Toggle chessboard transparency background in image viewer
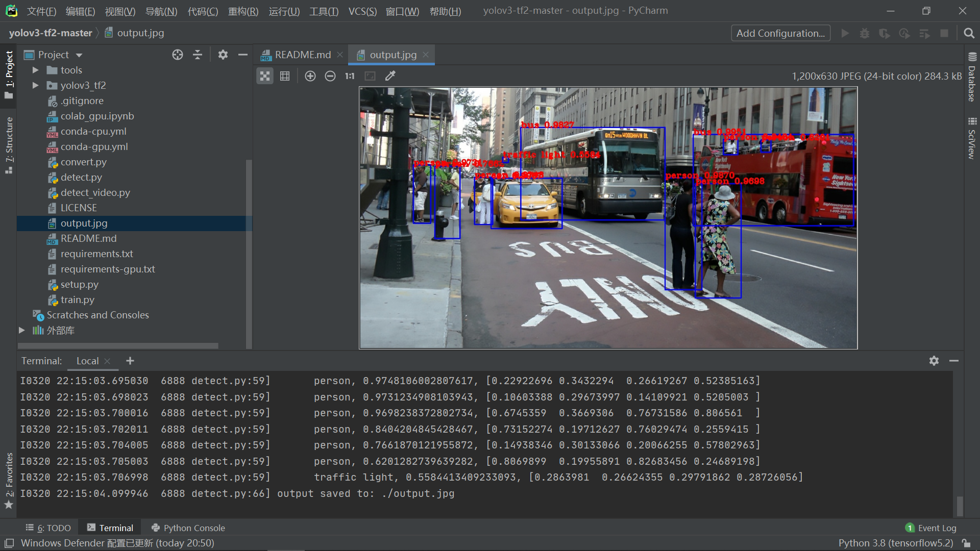 [265, 76]
